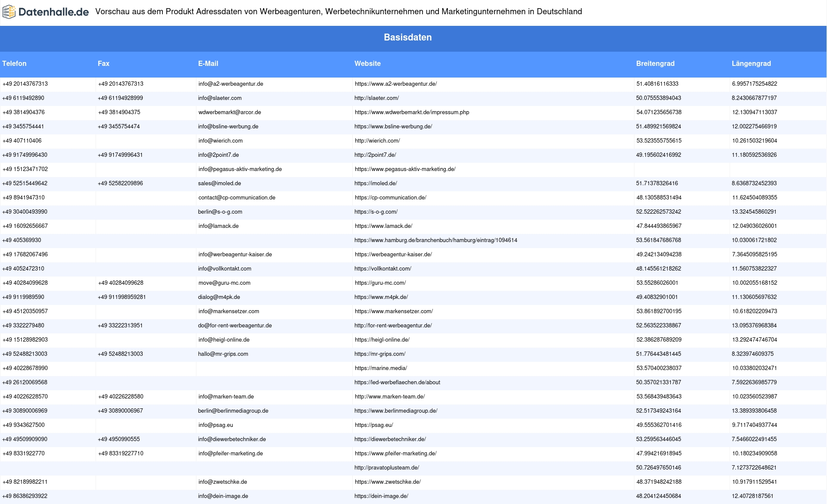The height and width of the screenshot is (504, 827).
Task: Select the Website column header
Action: (x=367, y=63)
